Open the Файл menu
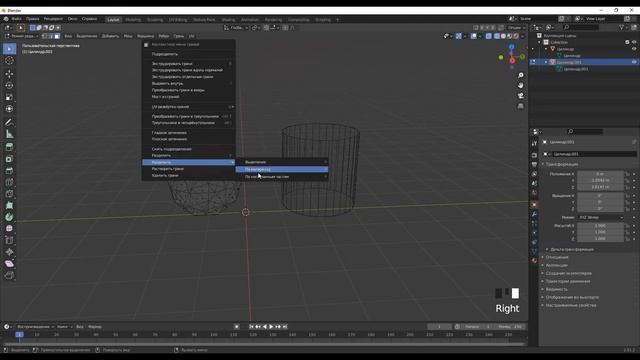640x360 pixels. pos(16,19)
